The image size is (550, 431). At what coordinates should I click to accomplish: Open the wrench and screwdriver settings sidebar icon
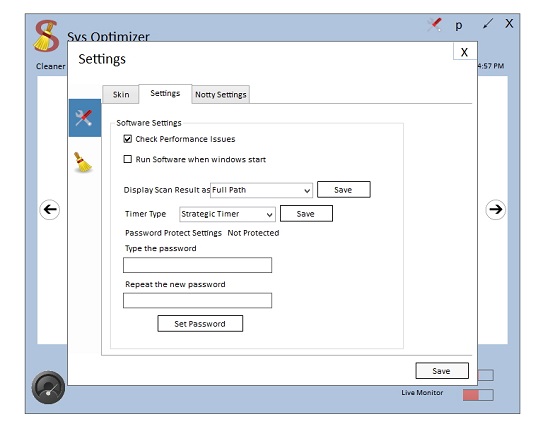[85, 118]
